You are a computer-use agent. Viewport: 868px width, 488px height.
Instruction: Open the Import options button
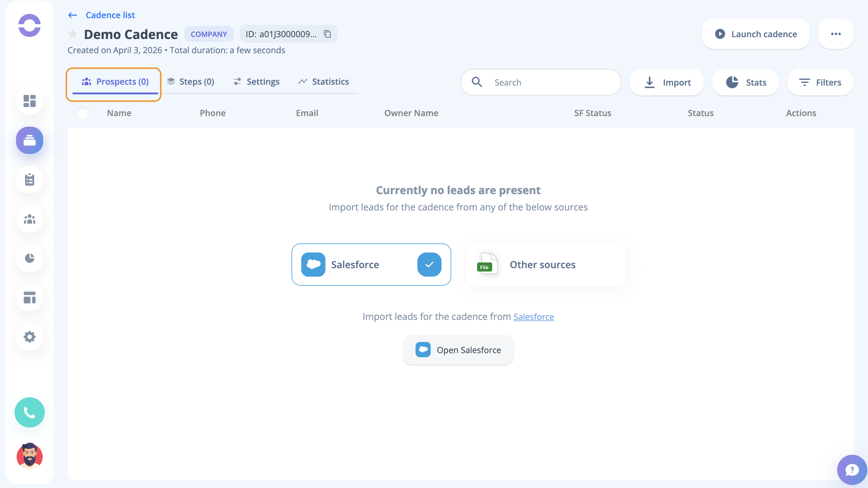click(x=667, y=83)
